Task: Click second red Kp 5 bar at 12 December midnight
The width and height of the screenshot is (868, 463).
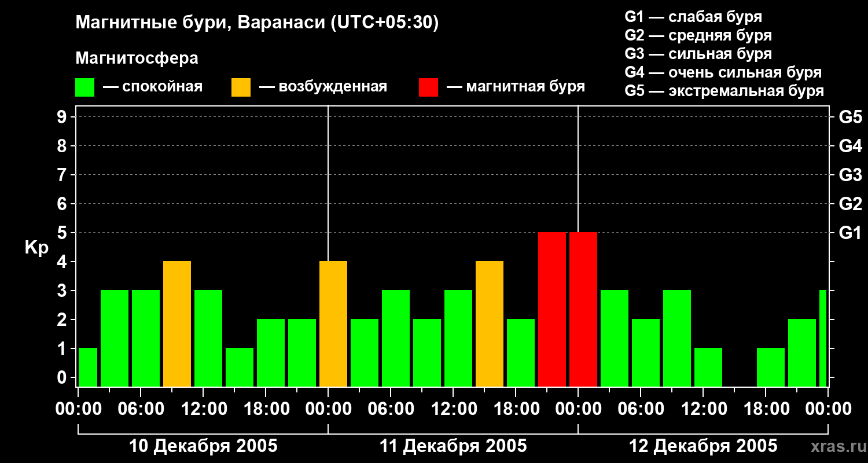Action: [x=583, y=309]
